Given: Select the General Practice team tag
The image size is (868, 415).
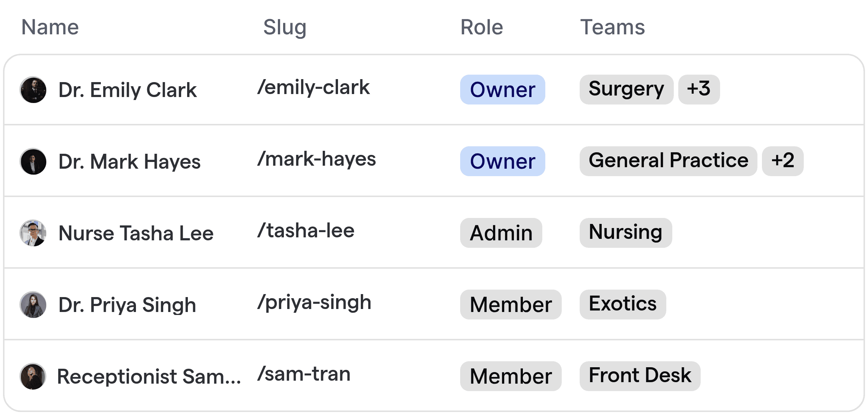Looking at the screenshot, I should pyautogui.click(x=668, y=161).
